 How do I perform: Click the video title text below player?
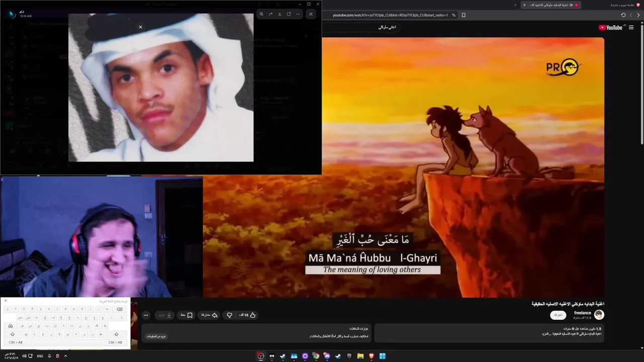tap(568, 304)
